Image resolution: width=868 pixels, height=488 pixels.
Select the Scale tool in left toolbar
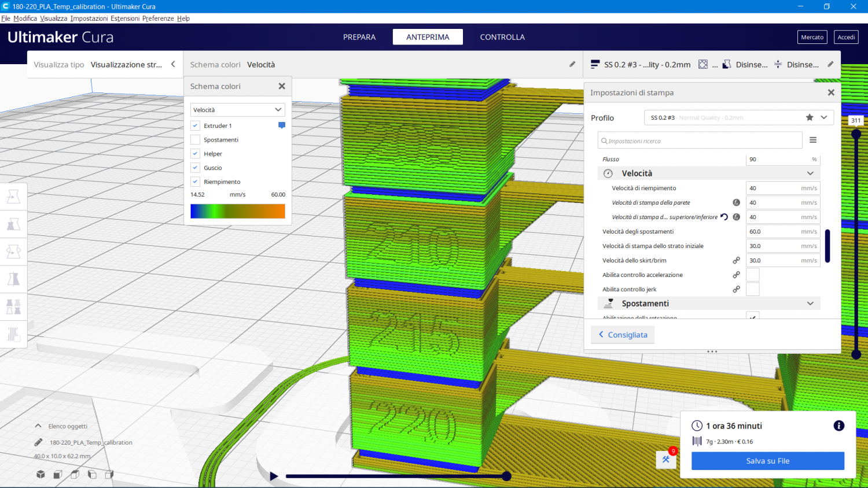pyautogui.click(x=13, y=224)
